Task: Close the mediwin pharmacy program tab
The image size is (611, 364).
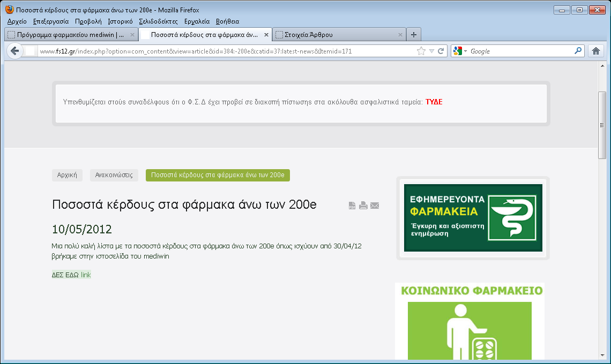Action: pyautogui.click(x=132, y=35)
